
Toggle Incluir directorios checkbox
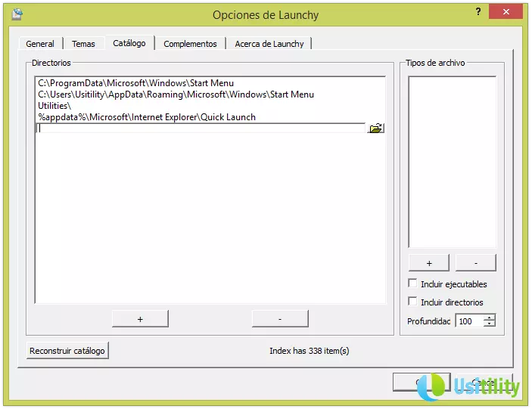[x=412, y=302]
